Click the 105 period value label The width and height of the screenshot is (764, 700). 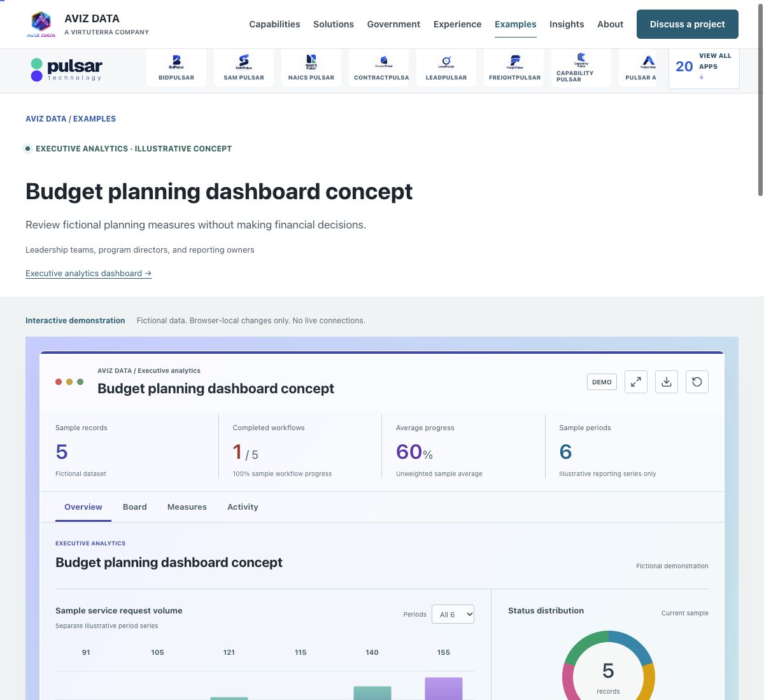click(x=158, y=652)
